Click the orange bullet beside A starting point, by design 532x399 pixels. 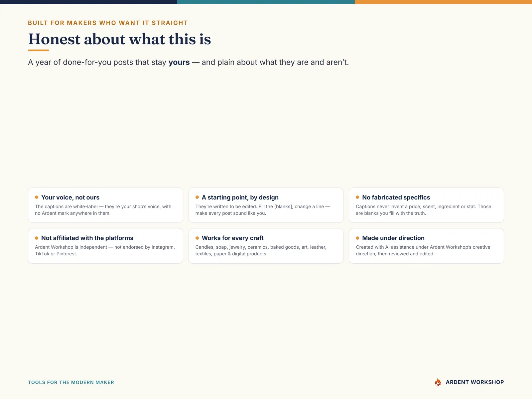(x=197, y=197)
